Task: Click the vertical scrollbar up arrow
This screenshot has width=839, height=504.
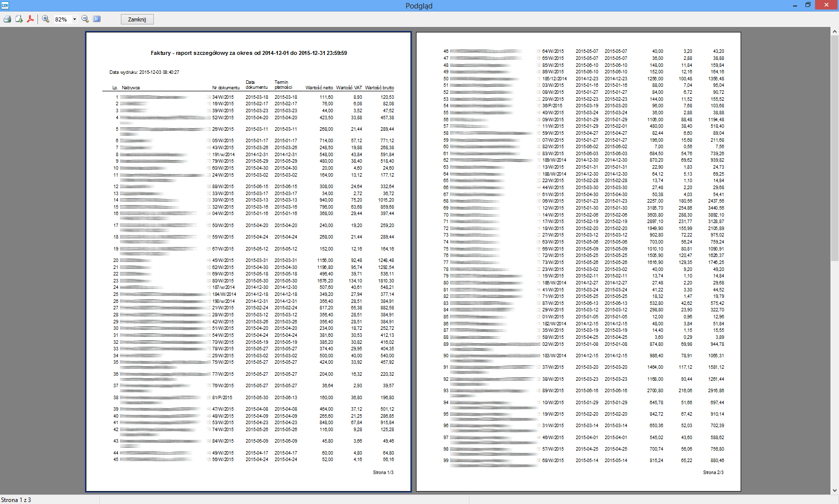Action: [x=835, y=31]
